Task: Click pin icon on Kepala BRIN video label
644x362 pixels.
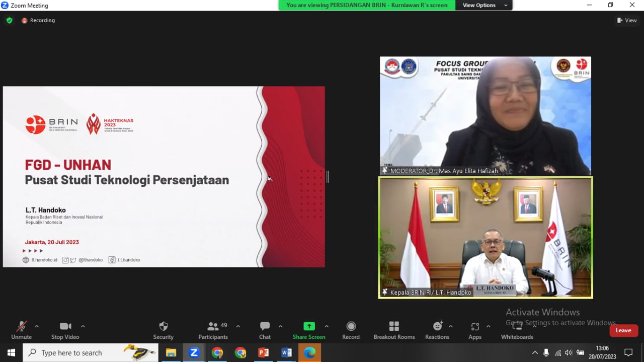Action: [385, 292]
